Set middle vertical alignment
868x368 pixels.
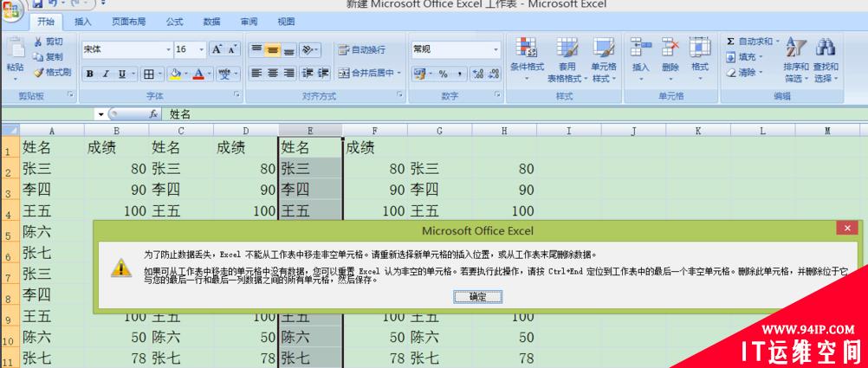coord(272,49)
